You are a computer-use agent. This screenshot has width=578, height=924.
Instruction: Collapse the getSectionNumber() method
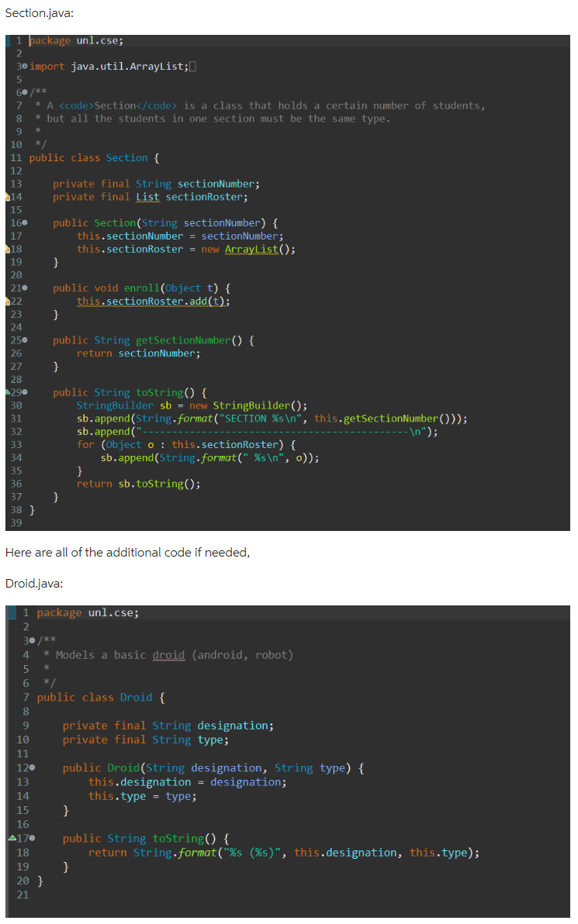click(25, 340)
